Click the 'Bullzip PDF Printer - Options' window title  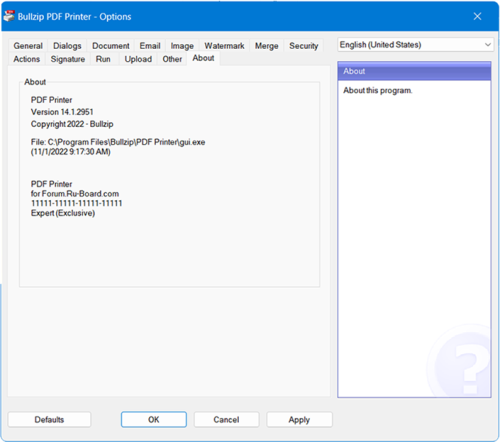pos(74,17)
